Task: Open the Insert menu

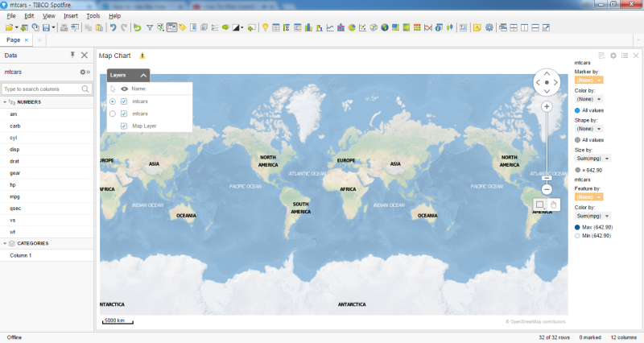Action: click(71, 15)
